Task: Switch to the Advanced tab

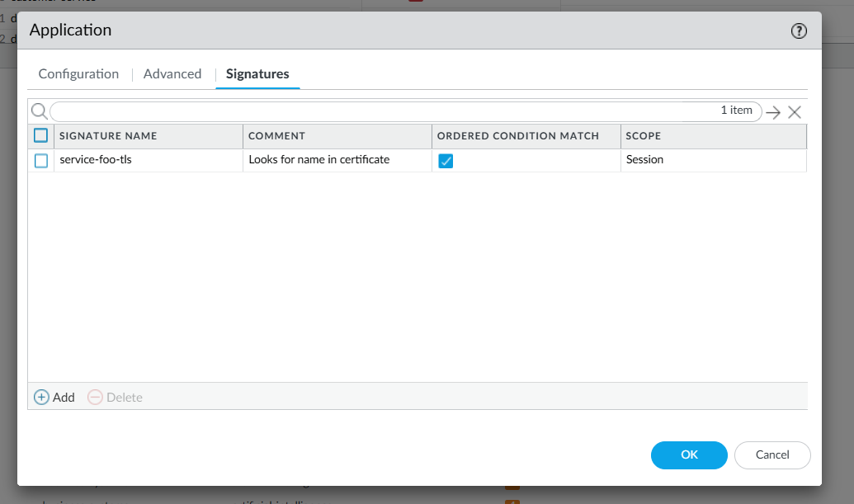Action: tap(172, 74)
